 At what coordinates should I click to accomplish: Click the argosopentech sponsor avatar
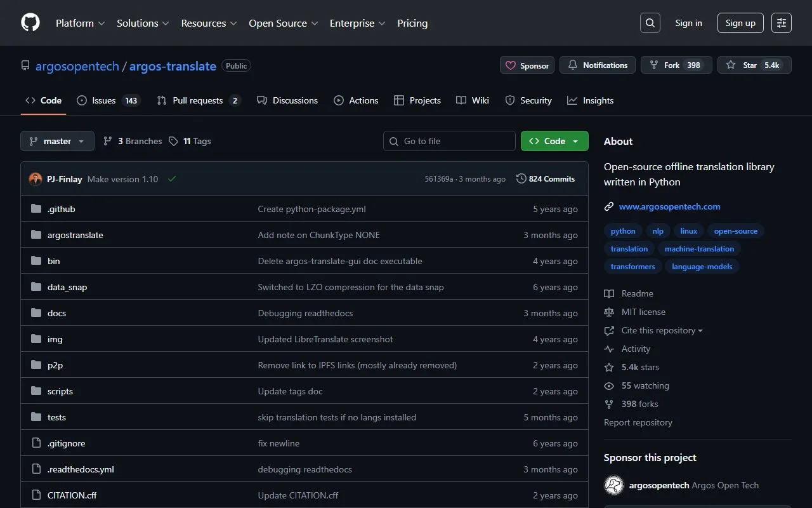point(613,485)
